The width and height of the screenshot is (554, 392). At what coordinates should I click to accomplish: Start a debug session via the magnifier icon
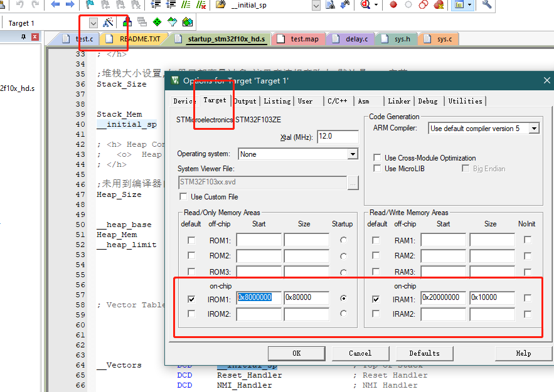[x=365, y=6]
